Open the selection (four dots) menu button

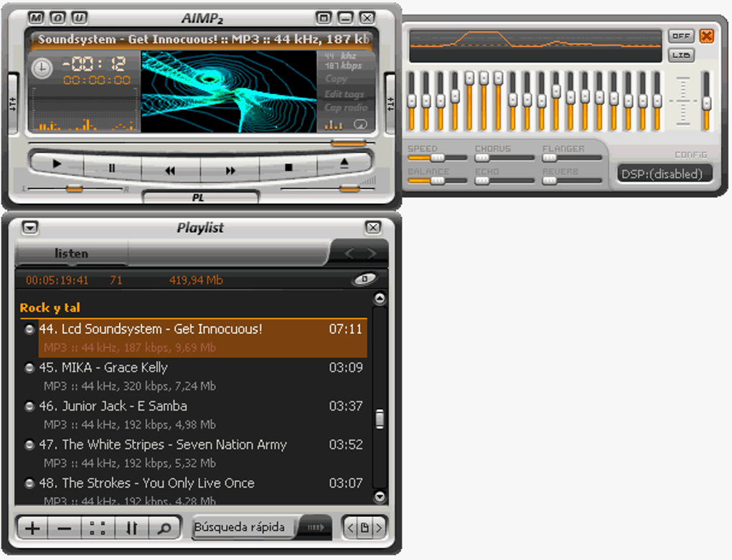[98, 528]
